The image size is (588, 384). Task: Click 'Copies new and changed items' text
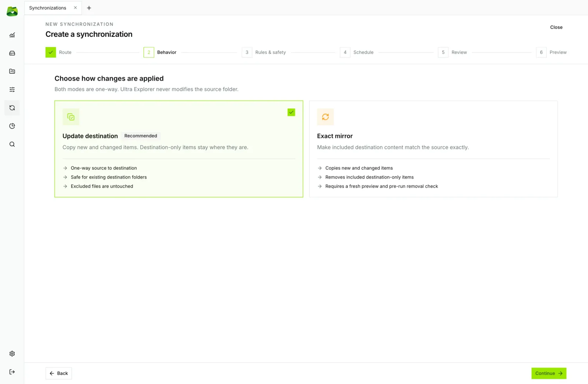pyautogui.click(x=359, y=168)
